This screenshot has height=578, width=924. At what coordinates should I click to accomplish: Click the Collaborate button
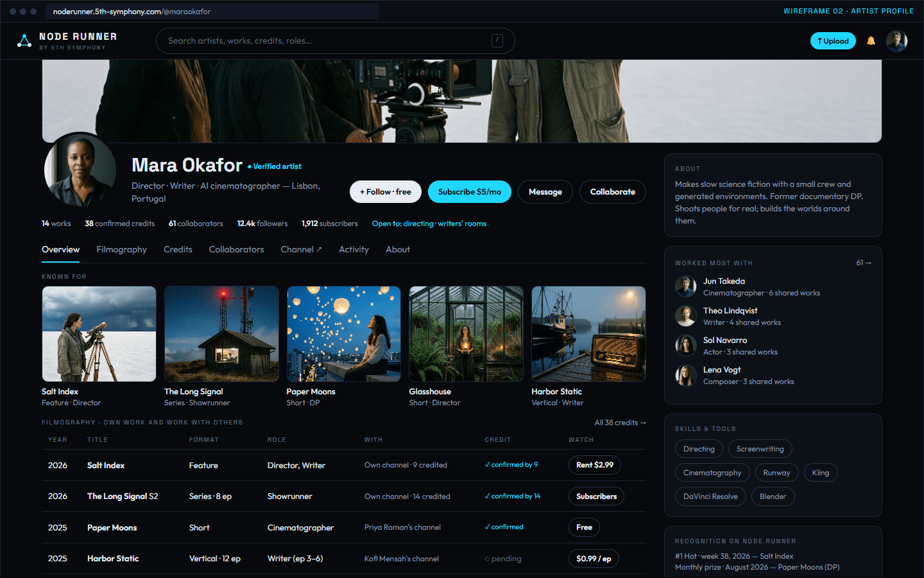point(613,192)
